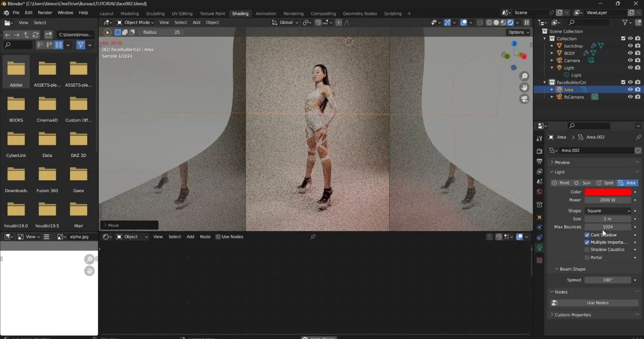644x339 pixels.
Task: Adjust the Spread 180° slider
Action: [x=608, y=280]
